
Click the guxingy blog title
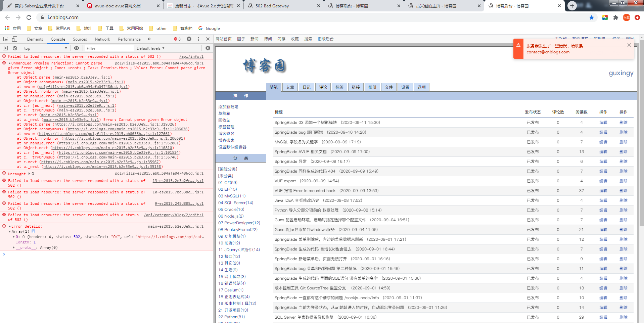[x=621, y=73]
